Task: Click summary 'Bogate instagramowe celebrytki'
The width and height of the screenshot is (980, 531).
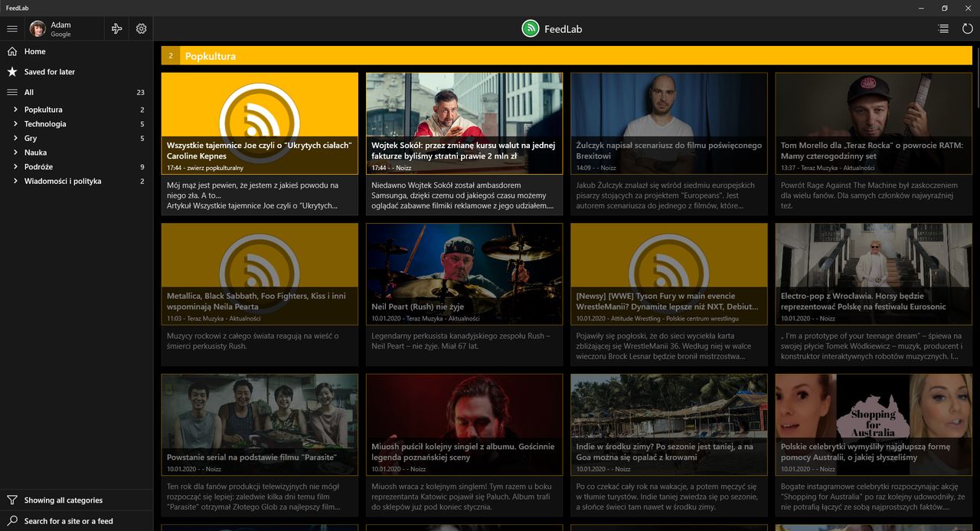Action: click(871, 497)
